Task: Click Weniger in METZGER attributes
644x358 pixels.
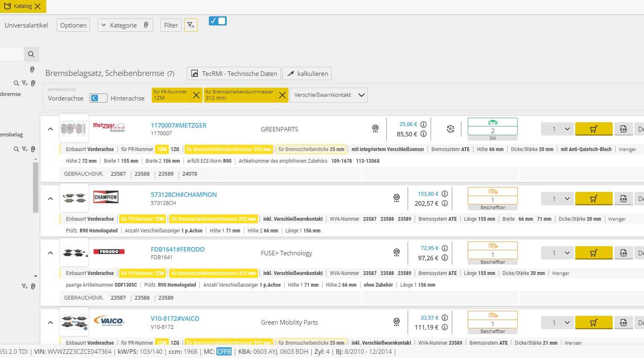Action: point(627,149)
